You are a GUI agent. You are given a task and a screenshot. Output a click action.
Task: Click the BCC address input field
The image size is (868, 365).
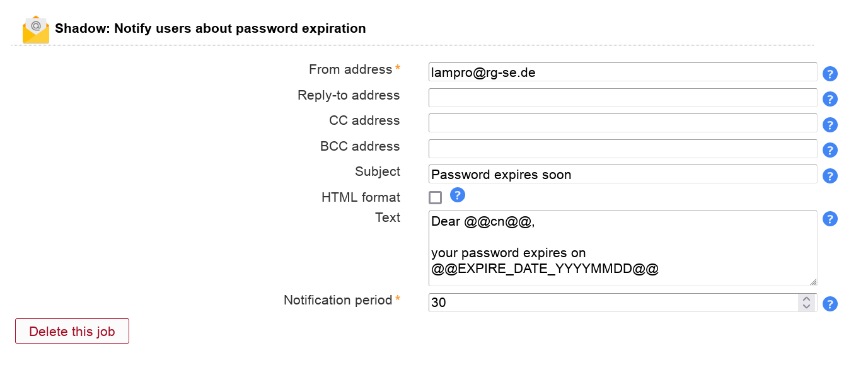pyautogui.click(x=622, y=149)
